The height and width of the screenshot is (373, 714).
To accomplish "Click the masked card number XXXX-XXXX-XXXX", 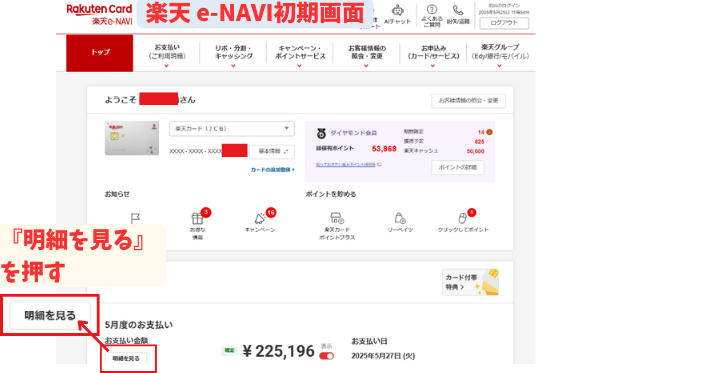I will pos(195,151).
